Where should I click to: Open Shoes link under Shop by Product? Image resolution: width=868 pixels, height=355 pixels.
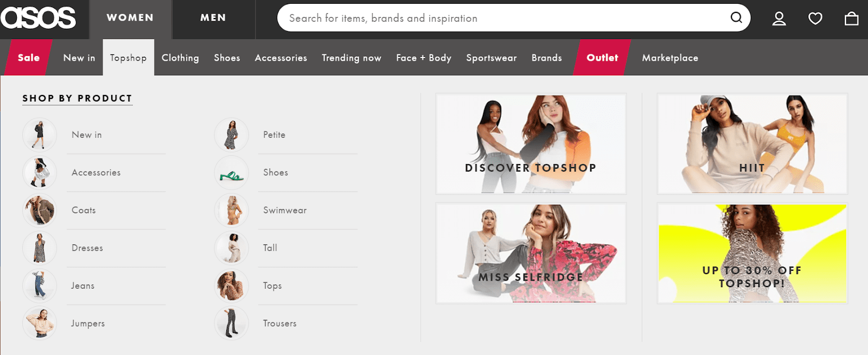click(x=276, y=173)
